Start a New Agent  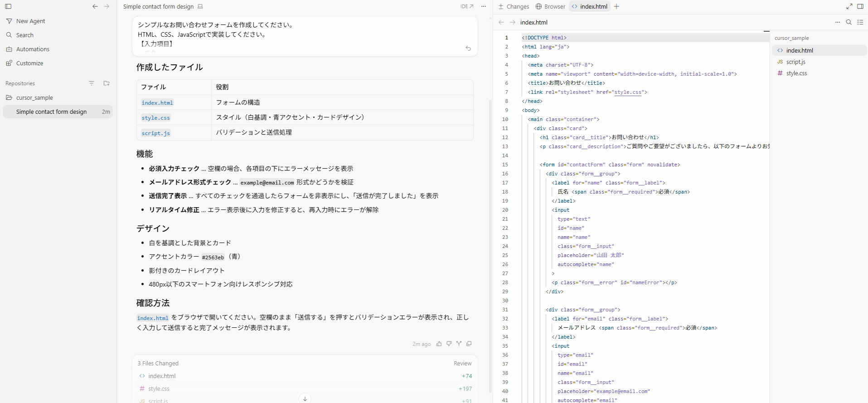pyautogui.click(x=30, y=21)
